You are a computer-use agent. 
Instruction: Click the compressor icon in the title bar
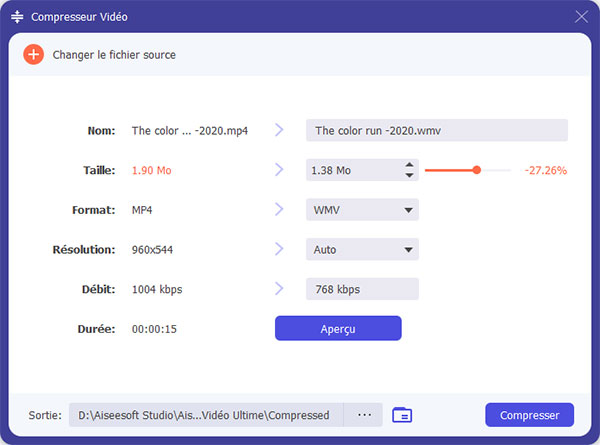[17, 17]
